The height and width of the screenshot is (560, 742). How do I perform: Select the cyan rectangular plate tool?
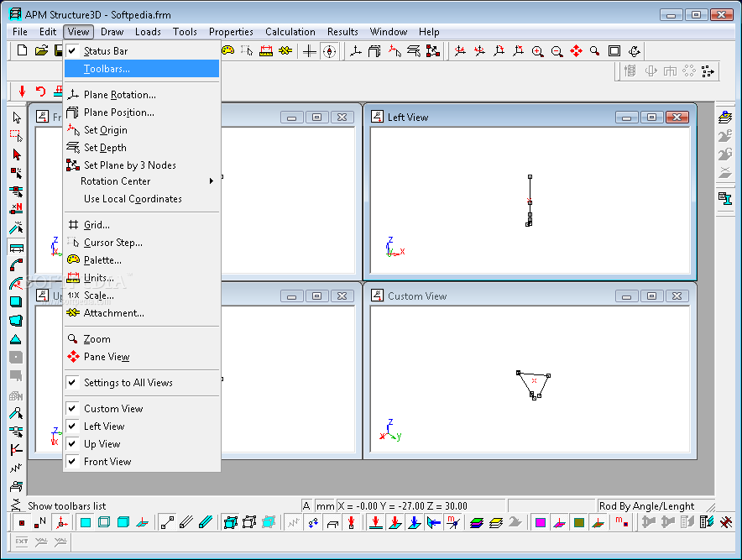tap(17, 302)
